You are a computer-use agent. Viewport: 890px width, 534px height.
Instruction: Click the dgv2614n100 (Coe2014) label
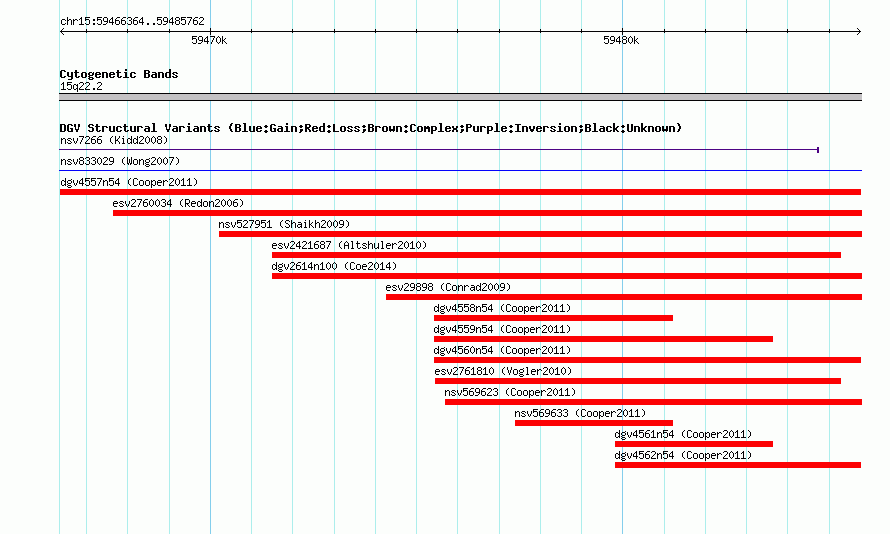click(x=334, y=266)
